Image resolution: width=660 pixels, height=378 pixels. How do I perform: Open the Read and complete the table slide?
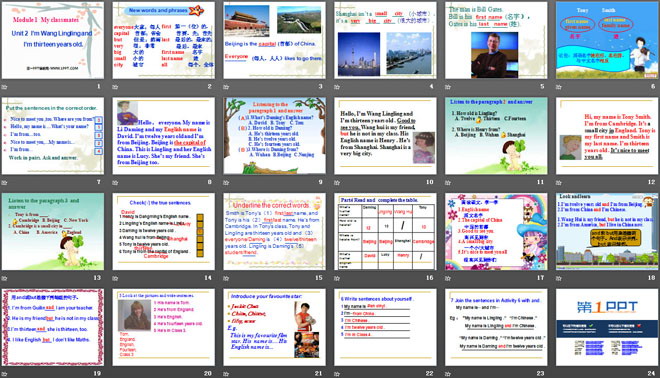coord(385,232)
